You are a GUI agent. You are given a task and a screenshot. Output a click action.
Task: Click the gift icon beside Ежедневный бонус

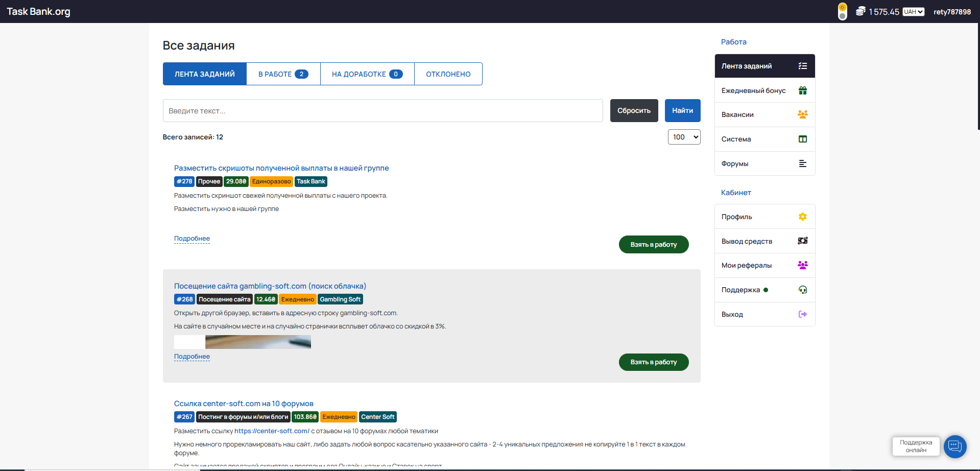point(802,90)
